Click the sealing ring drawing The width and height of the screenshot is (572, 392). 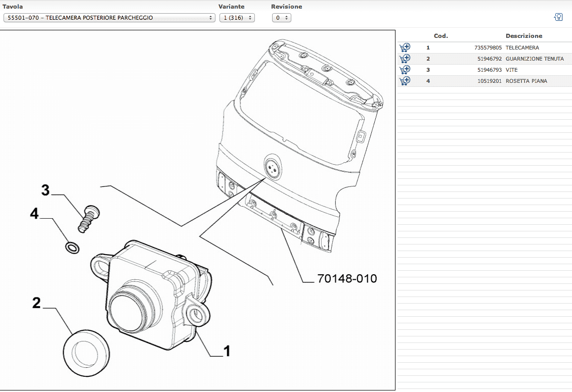(86, 353)
